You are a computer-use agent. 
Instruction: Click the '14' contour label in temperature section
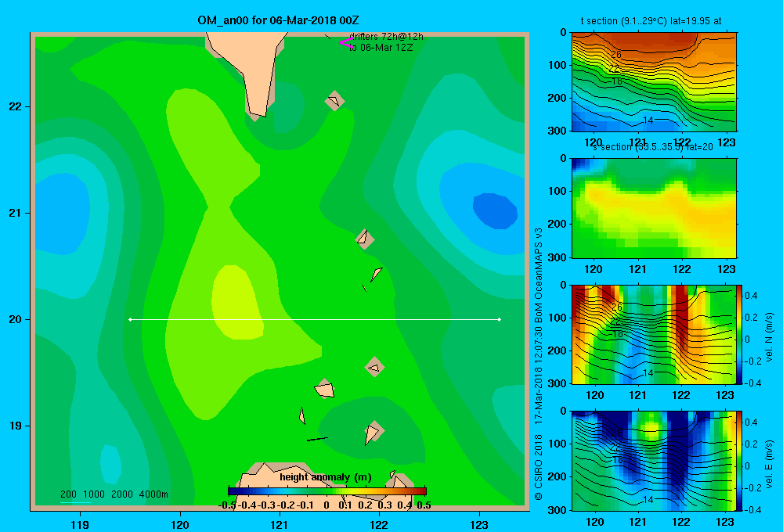pyautogui.click(x=648, y=120)
